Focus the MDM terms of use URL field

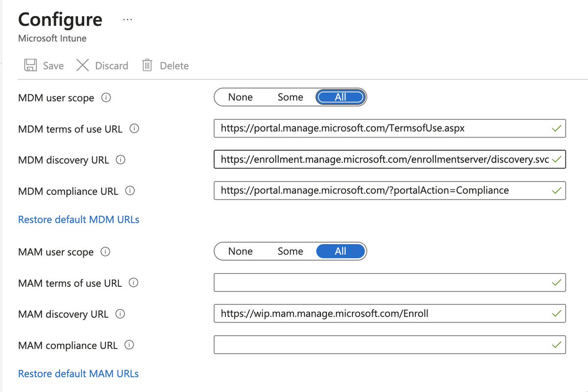pos(390,129)
